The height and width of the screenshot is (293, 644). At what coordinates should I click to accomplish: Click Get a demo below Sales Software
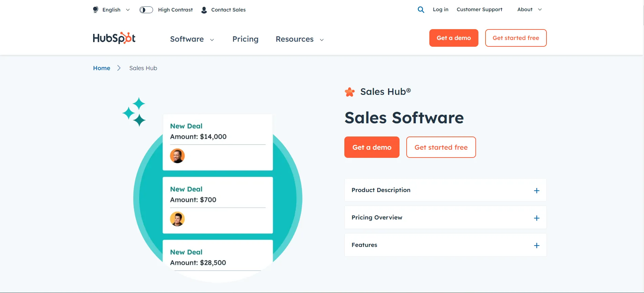click(372, 147)
